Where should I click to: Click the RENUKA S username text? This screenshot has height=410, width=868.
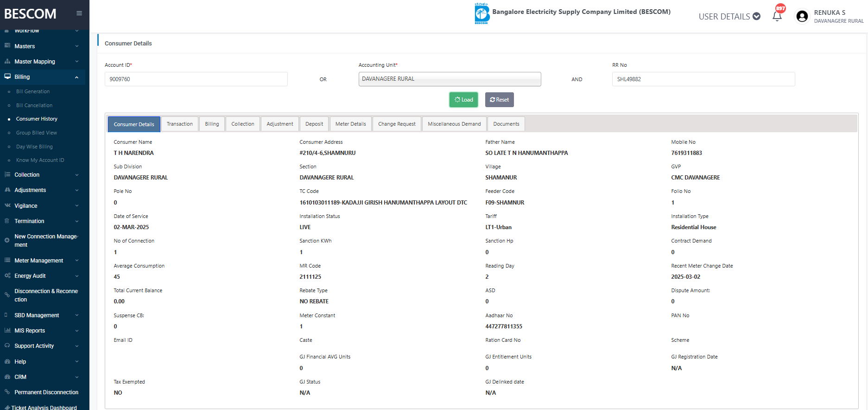click(x=830, y=13)
